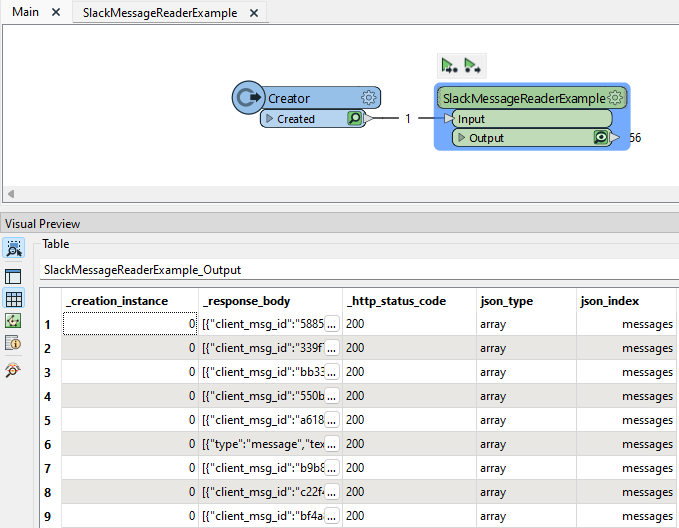Inspect cached features on Created port
The image size is (679, 528).
[x=354, y=119]
